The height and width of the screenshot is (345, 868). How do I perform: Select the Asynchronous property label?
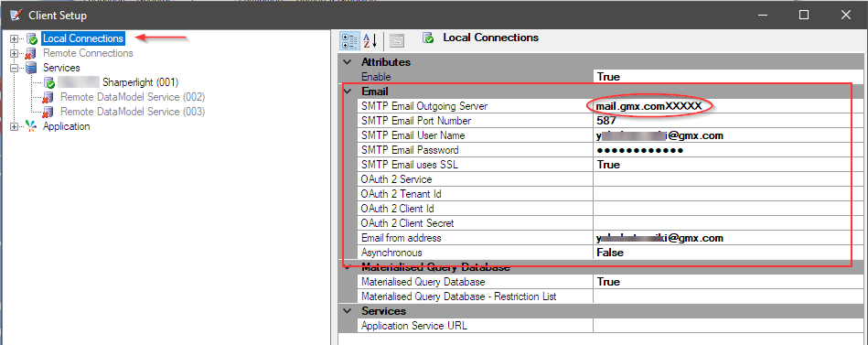391,253
